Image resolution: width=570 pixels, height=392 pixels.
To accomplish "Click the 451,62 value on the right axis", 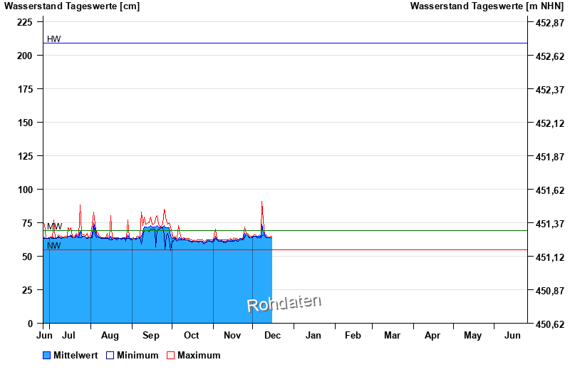I will 549,190.
